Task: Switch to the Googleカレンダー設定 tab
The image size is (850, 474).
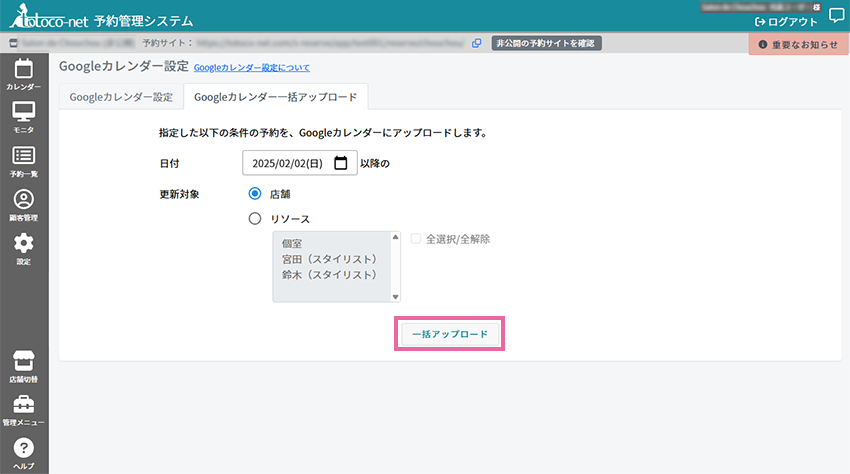Action: (121, 97)
